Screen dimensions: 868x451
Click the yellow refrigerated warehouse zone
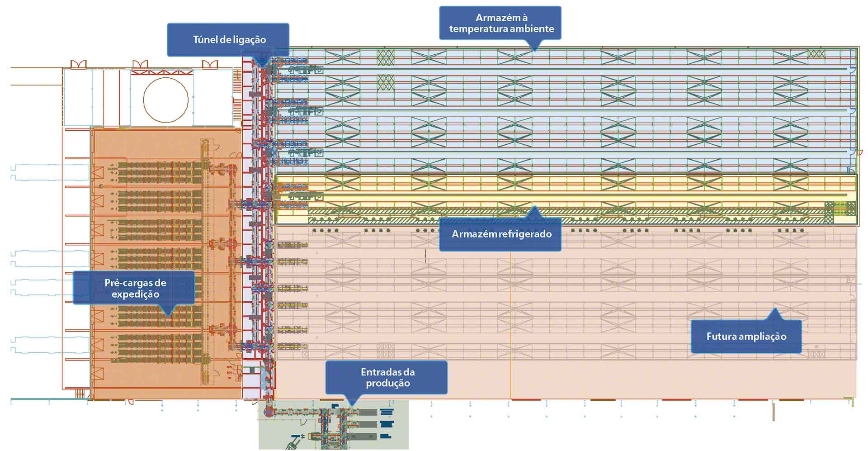pyautogui.click(x=566, y=199)
